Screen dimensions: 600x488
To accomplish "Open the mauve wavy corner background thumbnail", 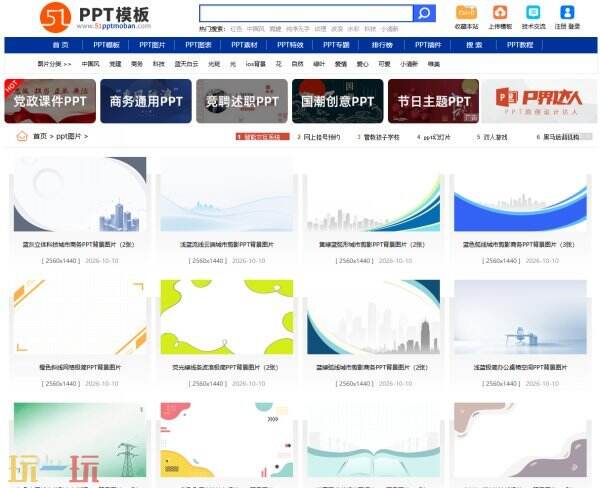I will pyautogui.click(x=520, y=440).
